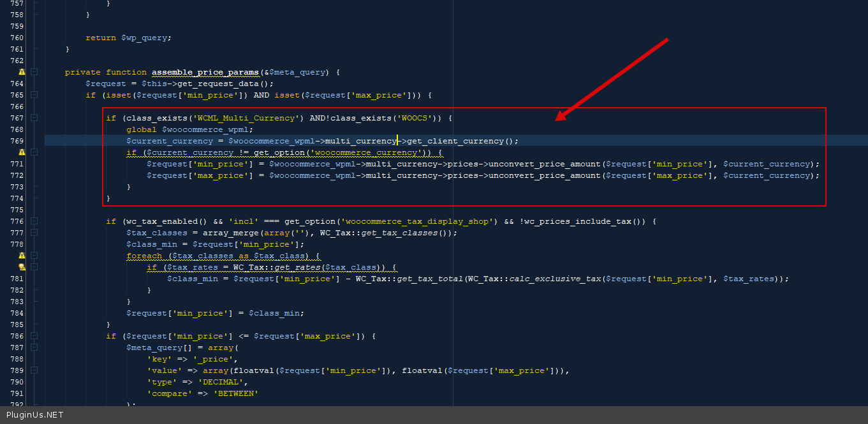Click the 'private' keyword
Image resolution: width=868 pixels, height=424 pixels.
pos(83,72)
